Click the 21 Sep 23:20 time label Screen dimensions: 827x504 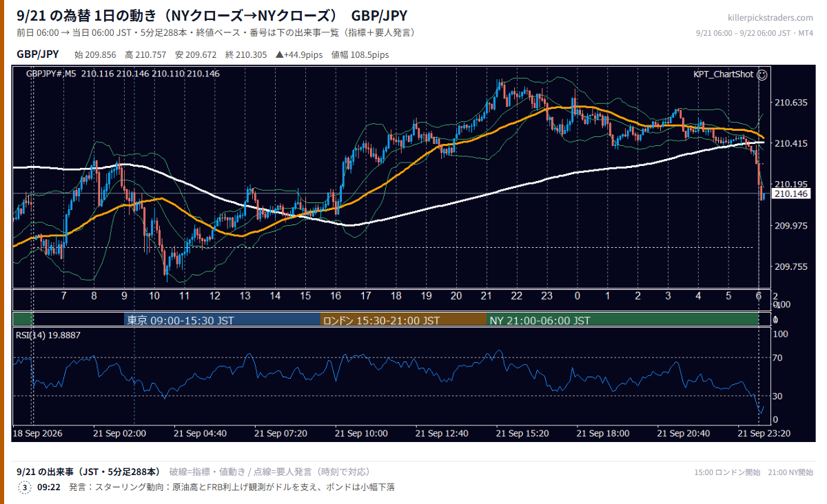click(x=764, y=434)
